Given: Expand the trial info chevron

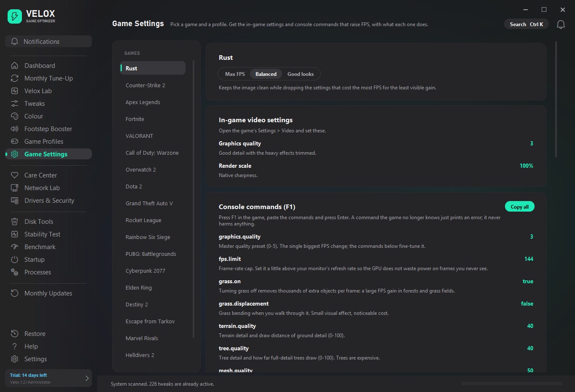Looking at the screenshot, I should [x=87, y=378].
